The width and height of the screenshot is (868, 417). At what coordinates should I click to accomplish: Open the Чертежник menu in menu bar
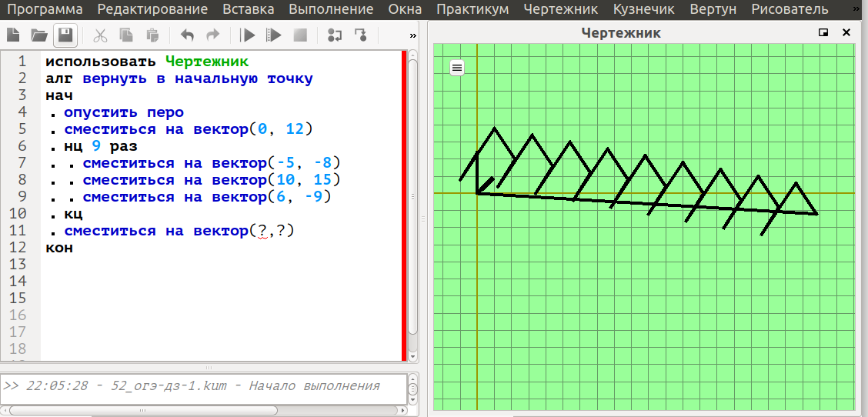[561, 9]
